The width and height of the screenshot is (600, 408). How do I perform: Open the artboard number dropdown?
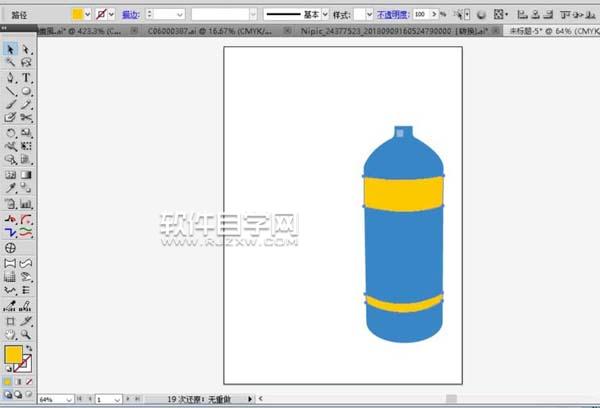(x=117, y=400)
